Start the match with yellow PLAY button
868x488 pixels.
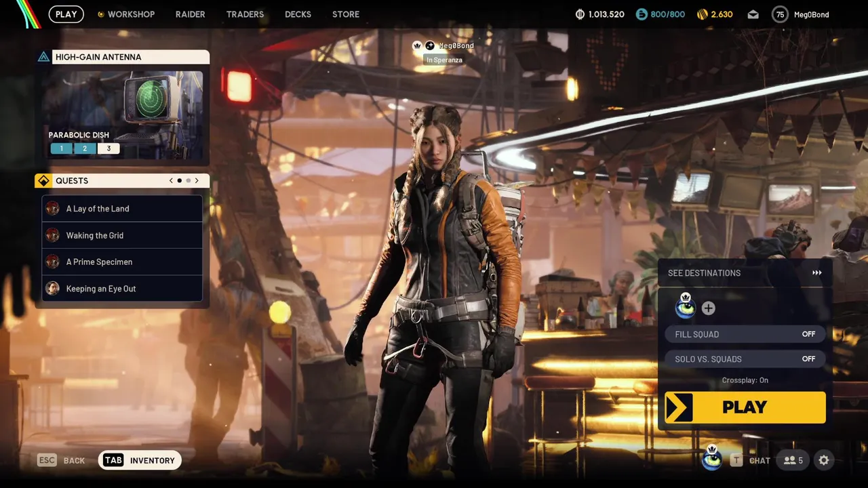745,407
